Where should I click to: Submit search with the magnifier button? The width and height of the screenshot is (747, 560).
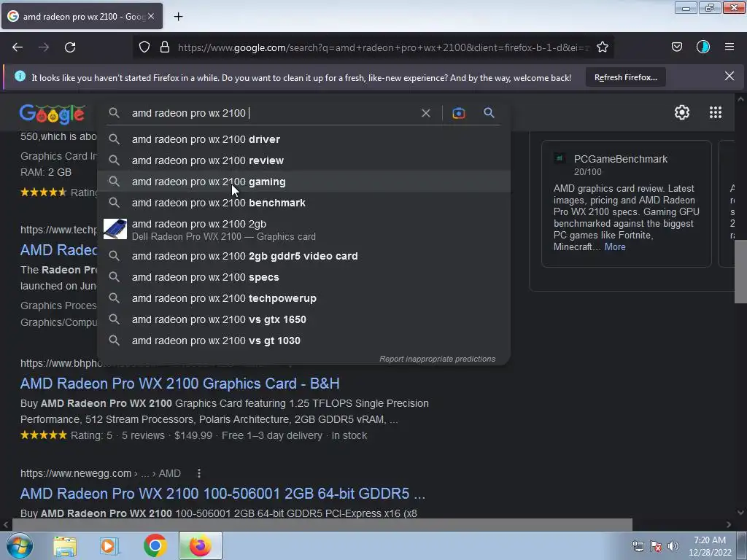pos(489,113)
